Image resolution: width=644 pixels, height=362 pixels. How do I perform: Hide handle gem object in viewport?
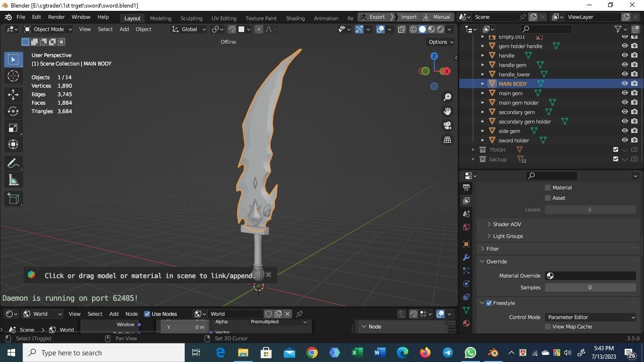(x=625, y=65)
